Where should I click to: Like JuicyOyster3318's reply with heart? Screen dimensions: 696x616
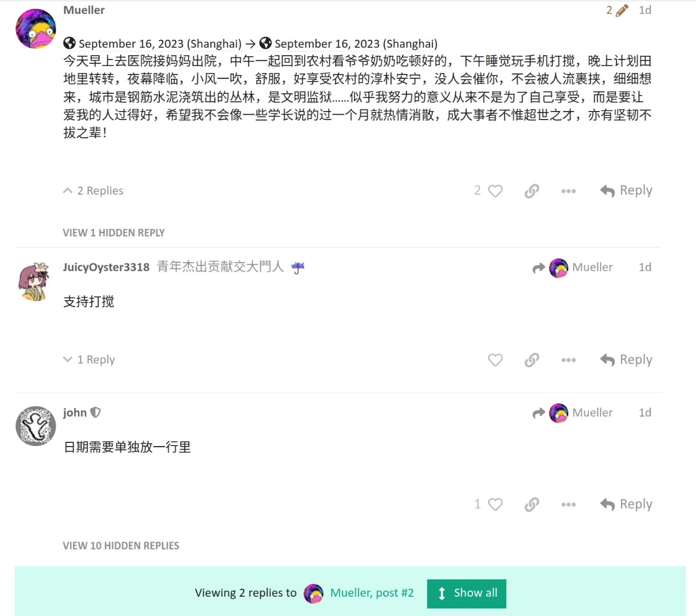pos(495,360)
